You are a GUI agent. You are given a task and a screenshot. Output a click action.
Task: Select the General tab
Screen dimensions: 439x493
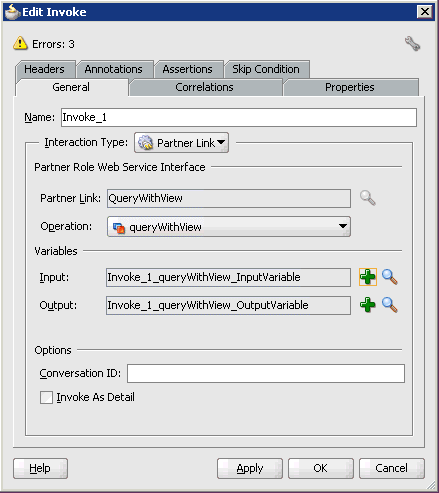71,87
